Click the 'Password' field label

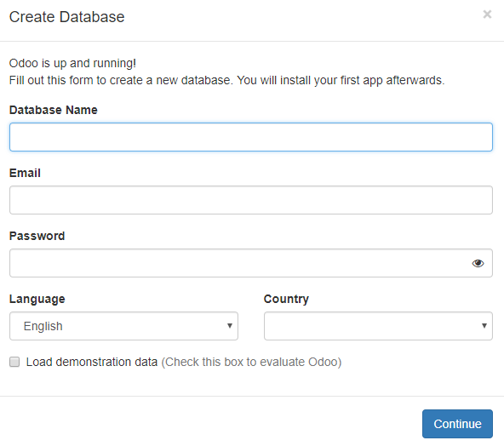[x=37, y=236]
